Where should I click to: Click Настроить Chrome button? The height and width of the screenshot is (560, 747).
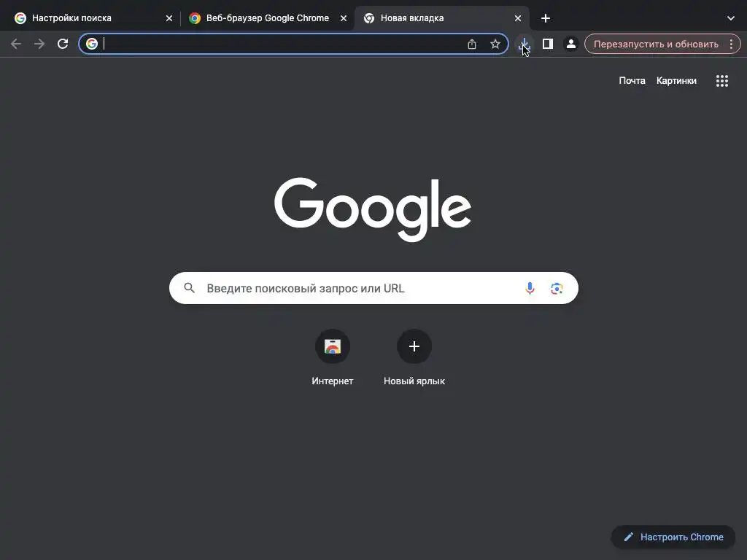pyautogui.click(x=673, y=537)
